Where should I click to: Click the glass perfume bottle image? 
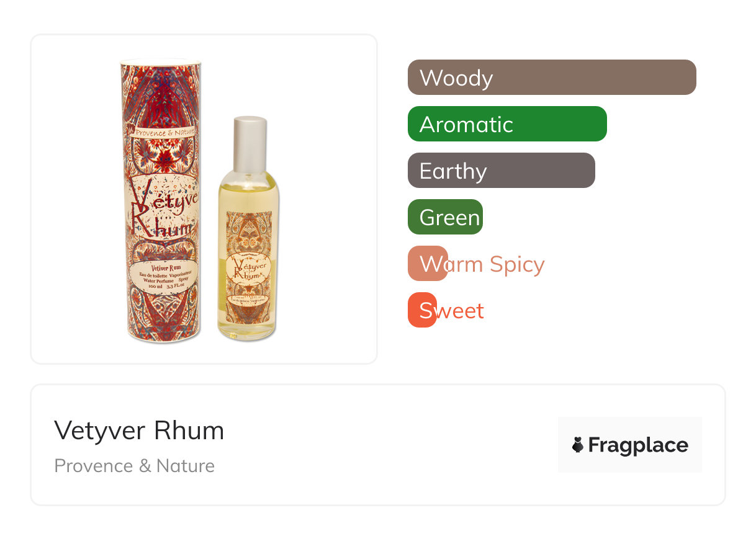248,228
